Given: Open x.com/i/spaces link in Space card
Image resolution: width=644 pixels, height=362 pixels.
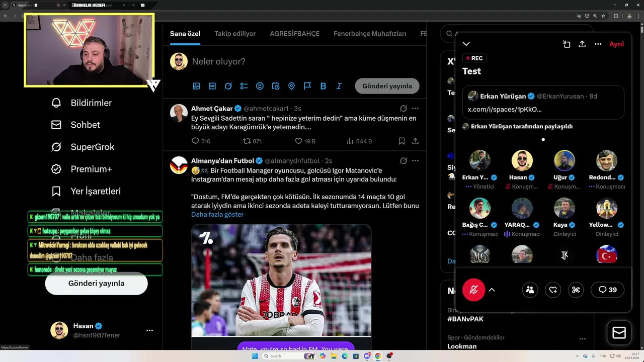Looking at the screenshot, I should point(505,109).
